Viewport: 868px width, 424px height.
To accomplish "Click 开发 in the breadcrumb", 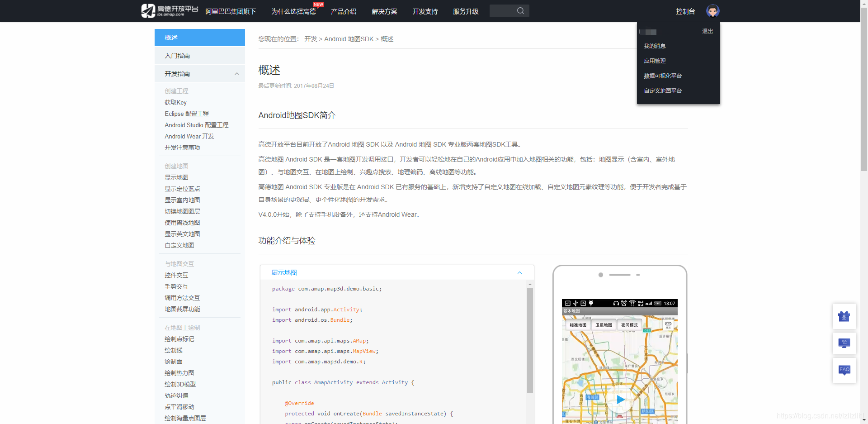I will tap(311, 39).
